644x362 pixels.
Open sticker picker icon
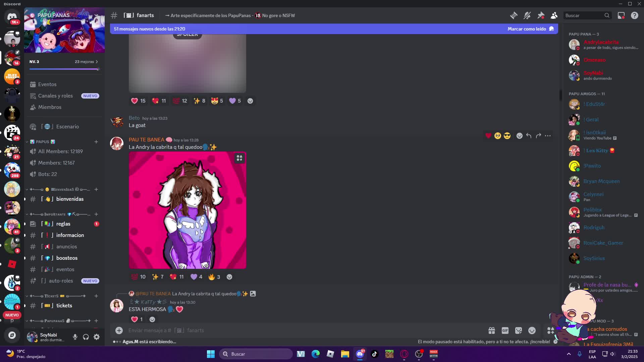519,330
